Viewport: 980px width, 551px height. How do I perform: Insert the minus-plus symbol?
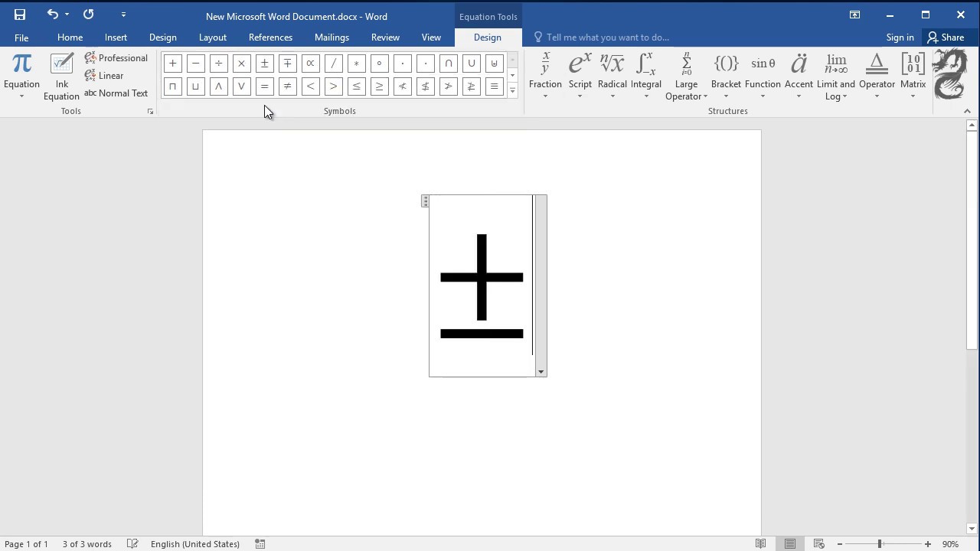point(288,64)
